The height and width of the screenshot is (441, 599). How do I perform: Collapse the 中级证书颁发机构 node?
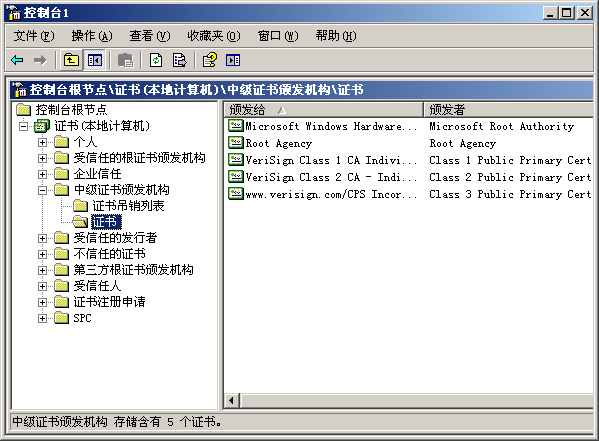pyautogui.click(x=42, y=190)
